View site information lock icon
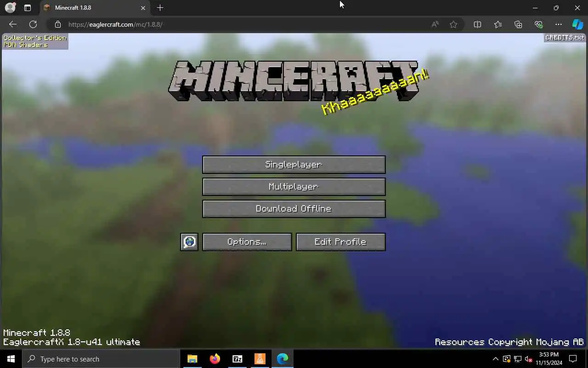The width and height of the screenshot is (588, 368). tap(58, 24)
